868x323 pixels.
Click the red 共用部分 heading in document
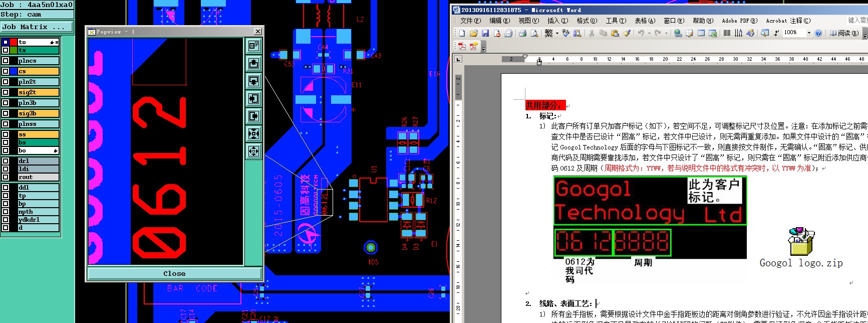click(x=545, y=105)
